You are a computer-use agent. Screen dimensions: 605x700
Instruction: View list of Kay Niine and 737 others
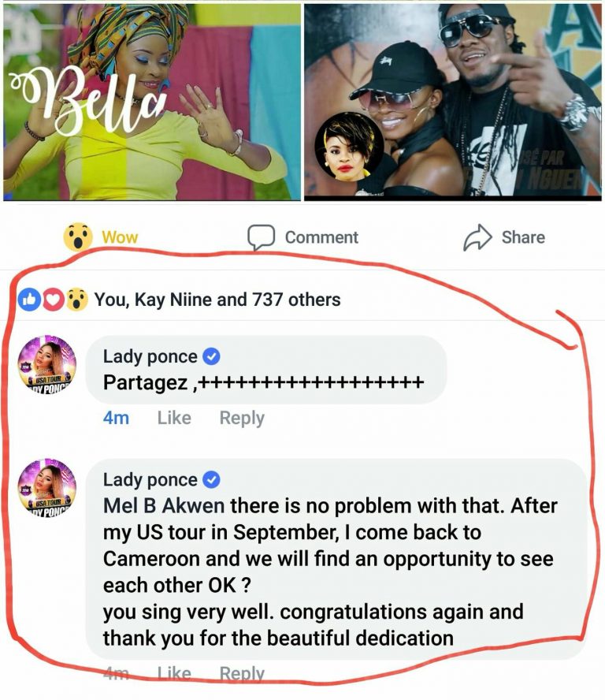(217, 300)
